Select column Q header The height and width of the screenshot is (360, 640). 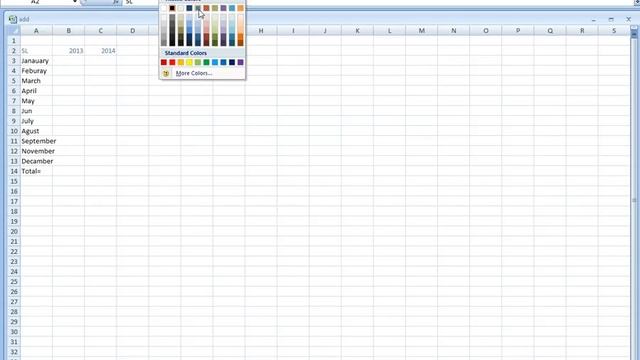tap(550, 31)
